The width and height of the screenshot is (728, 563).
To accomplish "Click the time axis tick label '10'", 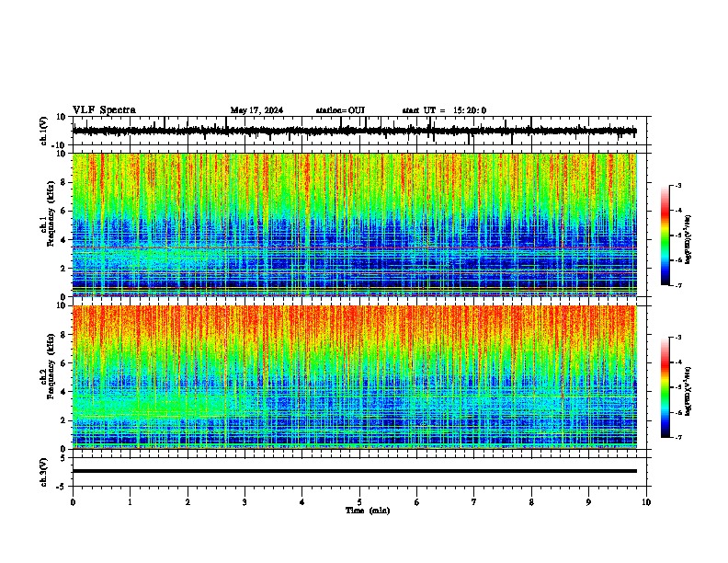I will [646, 502].
